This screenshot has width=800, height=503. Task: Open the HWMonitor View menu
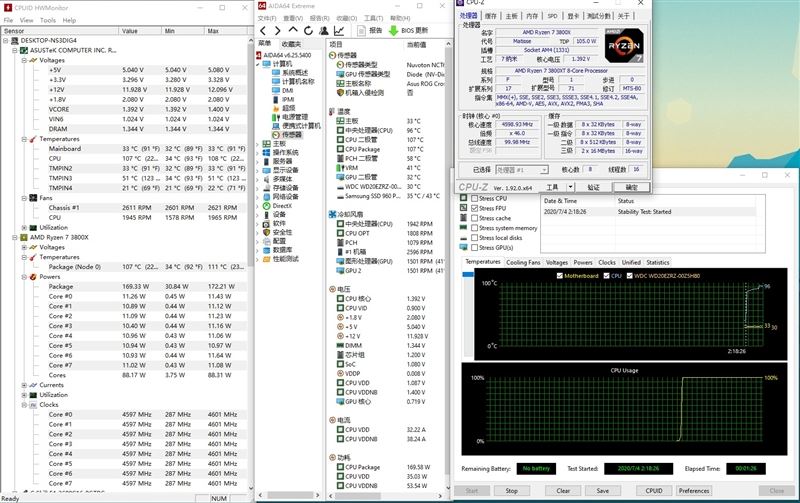point(27,20)
